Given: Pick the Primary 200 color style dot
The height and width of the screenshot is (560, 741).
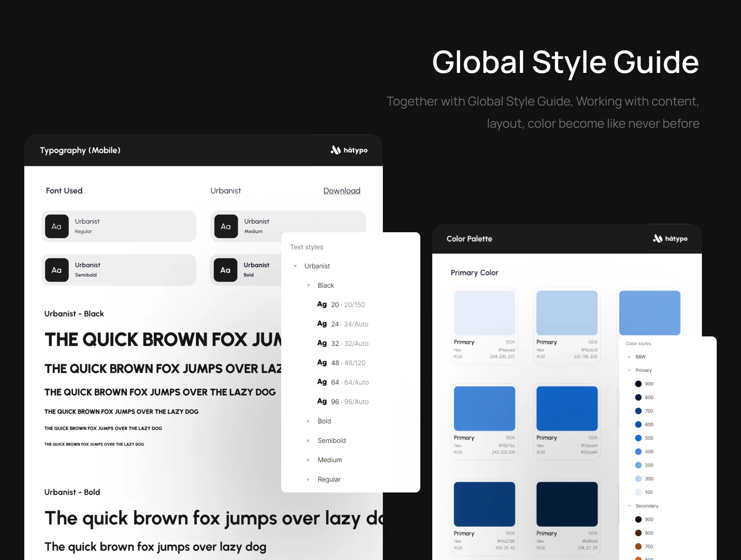Looking at the screenshot, I should click(638, 465).
